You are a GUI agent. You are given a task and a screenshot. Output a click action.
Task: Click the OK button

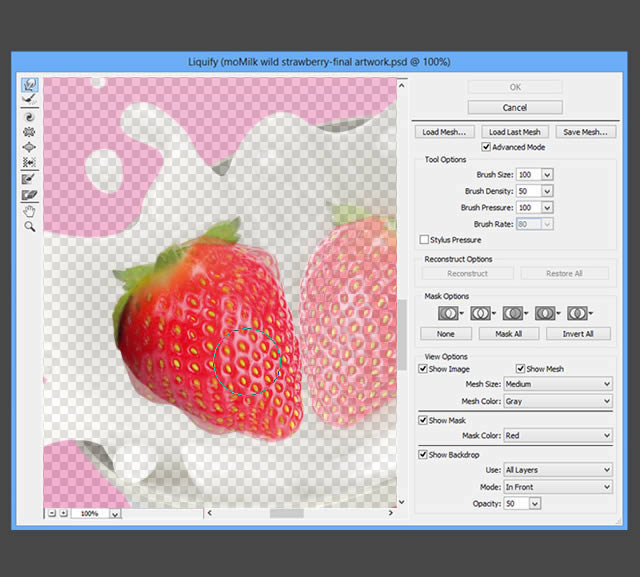[x=515, y=87]
